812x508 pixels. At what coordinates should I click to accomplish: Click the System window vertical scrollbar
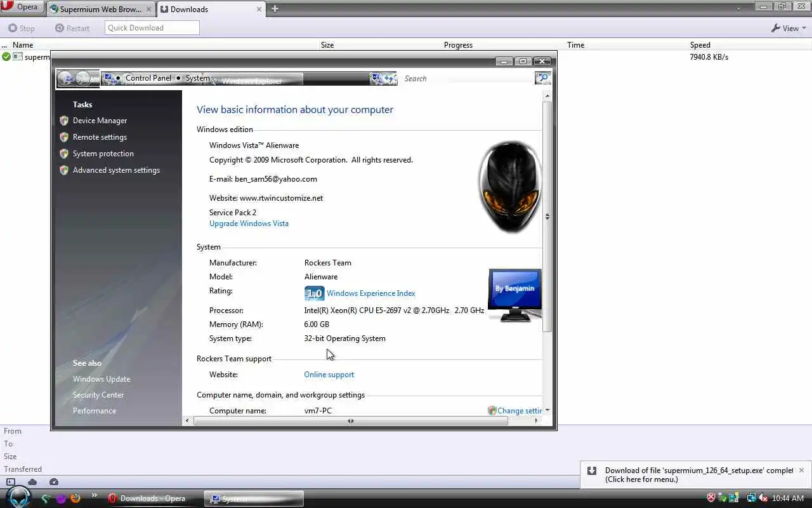pos(547,216)
